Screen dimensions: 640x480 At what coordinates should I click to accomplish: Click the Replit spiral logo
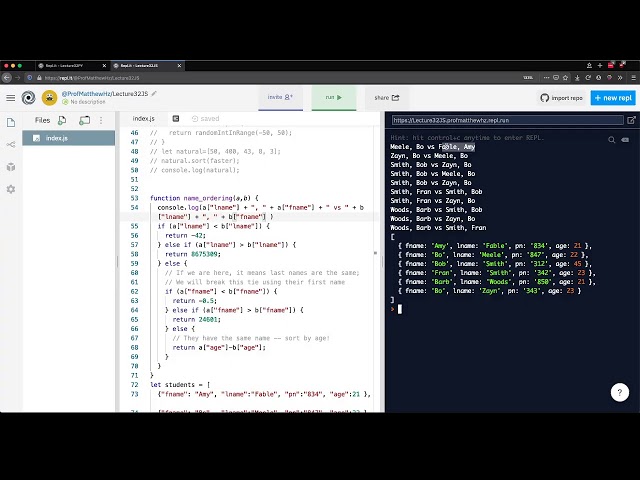tap(29, 98)
